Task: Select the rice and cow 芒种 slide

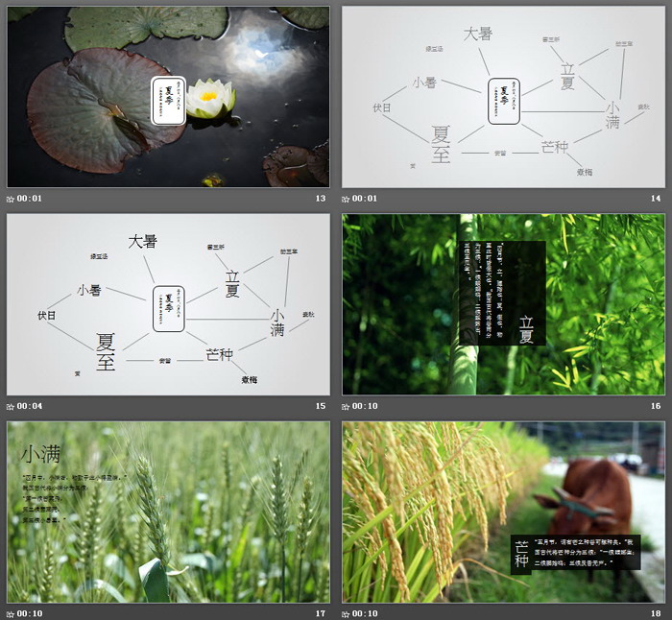Action: pos(503,512)
